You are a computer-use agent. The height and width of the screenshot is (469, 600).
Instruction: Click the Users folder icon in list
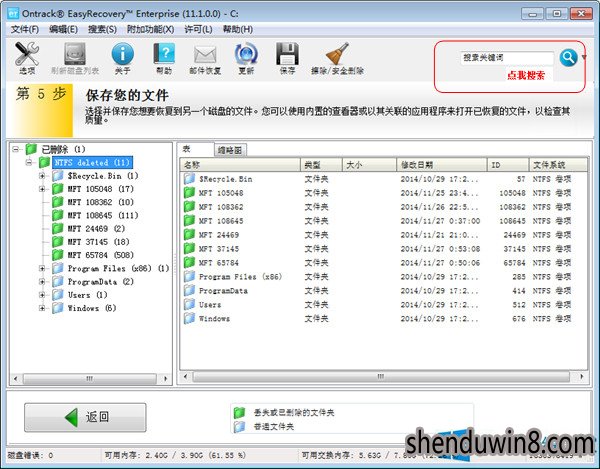point(189,304)
